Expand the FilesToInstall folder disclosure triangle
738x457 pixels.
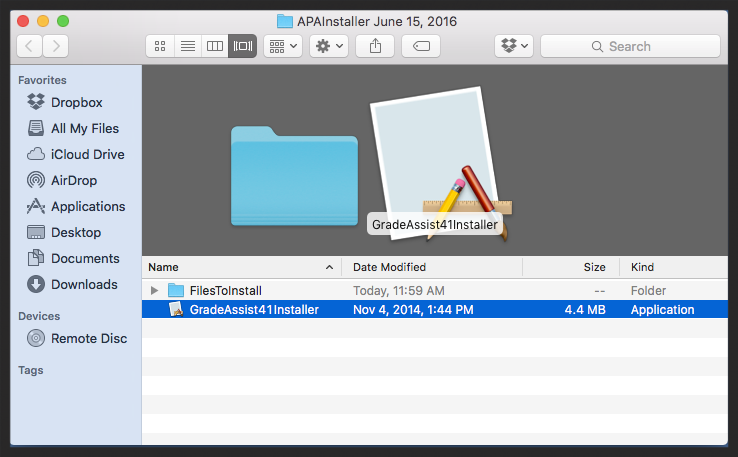tap(154, 290)
